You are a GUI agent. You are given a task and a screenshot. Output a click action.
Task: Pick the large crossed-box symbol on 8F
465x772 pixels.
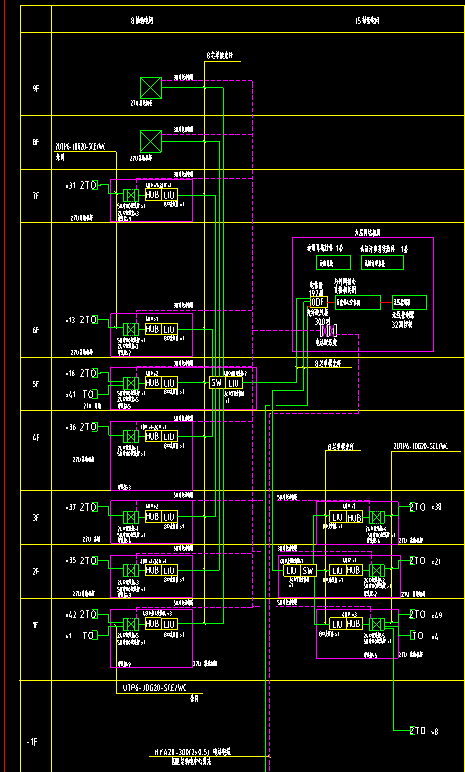[x=151, y=141]
